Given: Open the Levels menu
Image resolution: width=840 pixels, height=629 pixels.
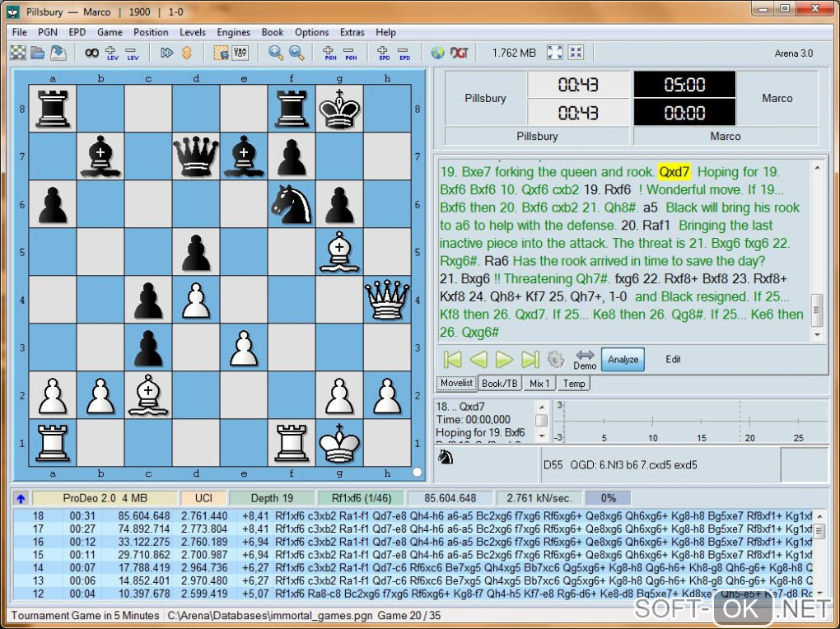Looking at the screenshot, I should tap(193, 32).
